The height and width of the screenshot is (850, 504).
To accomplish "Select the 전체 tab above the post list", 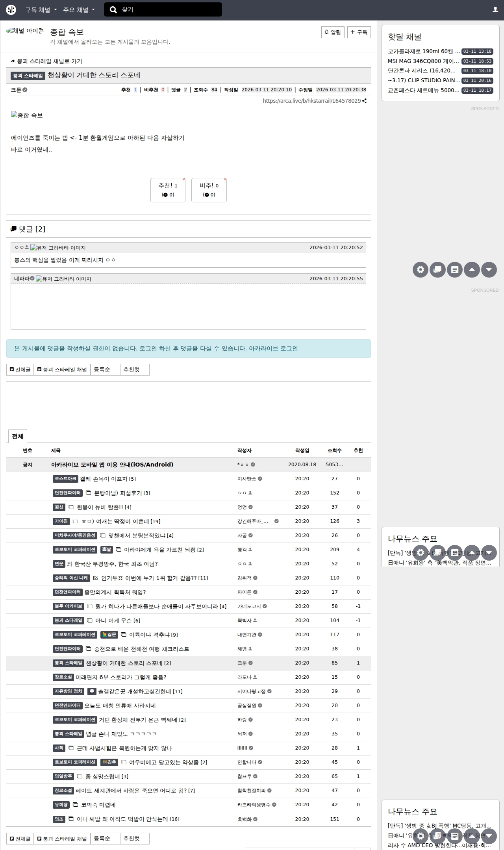I will [17, 436].
